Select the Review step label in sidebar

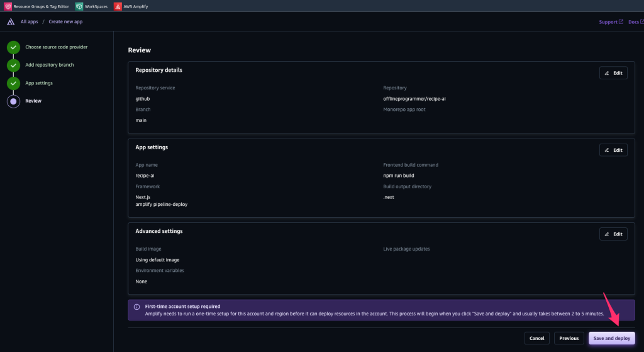[x=33, y=101]
